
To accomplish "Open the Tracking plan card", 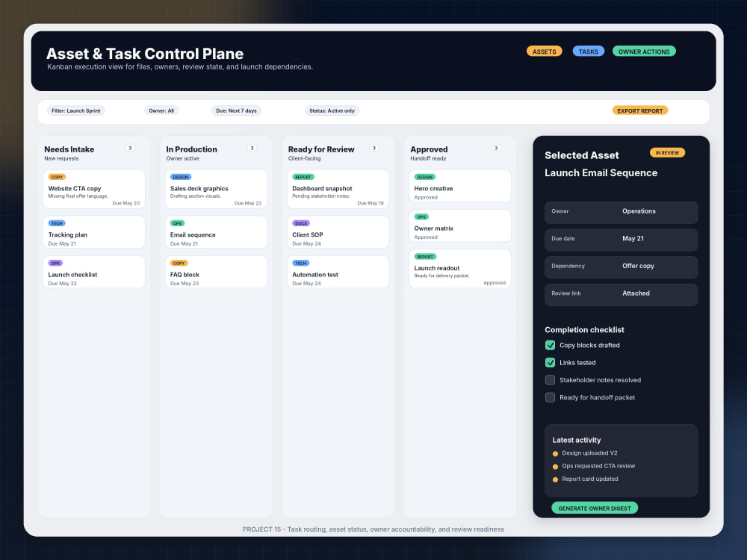I will (x=94, y=232).
